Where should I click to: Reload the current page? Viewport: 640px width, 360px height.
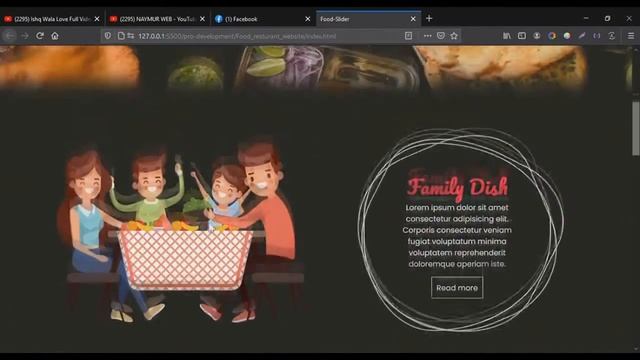[40, 36]
